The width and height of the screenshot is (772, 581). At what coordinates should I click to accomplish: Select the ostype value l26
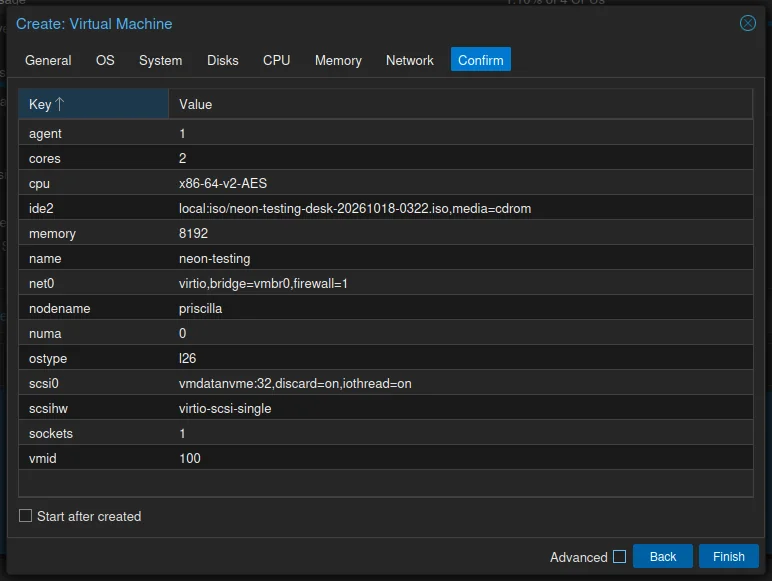point(187,358)
